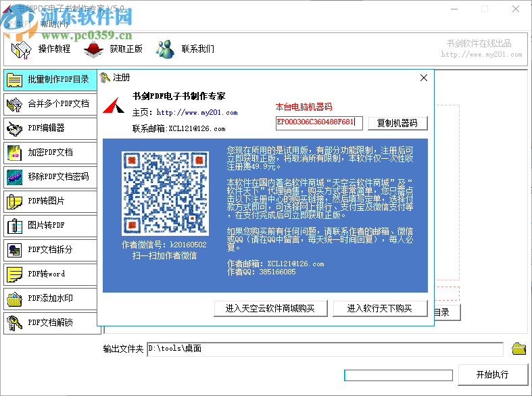
Task: Click the 获取正版 red icon
Action: [94, 49]
